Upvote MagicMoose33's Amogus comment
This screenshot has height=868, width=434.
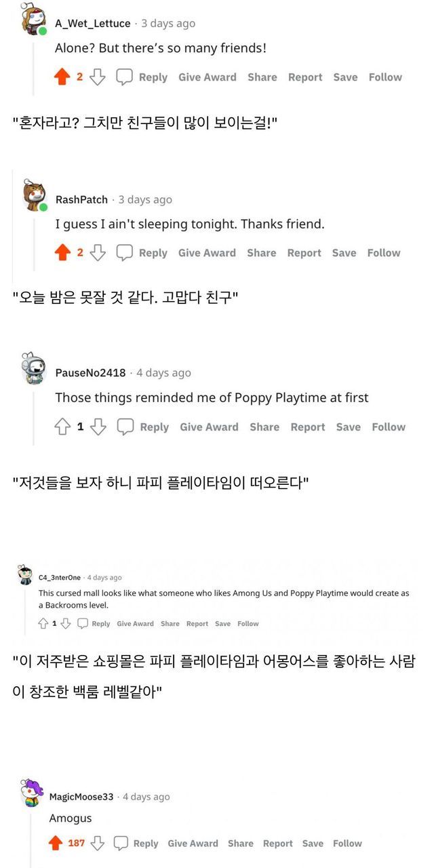point(56,844)
